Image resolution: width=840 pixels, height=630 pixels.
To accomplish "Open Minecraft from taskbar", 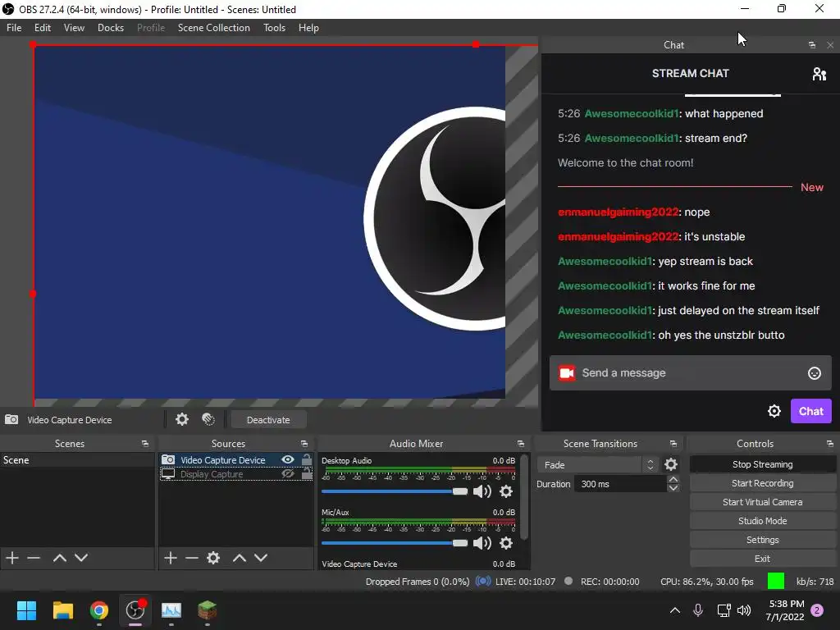I will [x=208, y=610].
